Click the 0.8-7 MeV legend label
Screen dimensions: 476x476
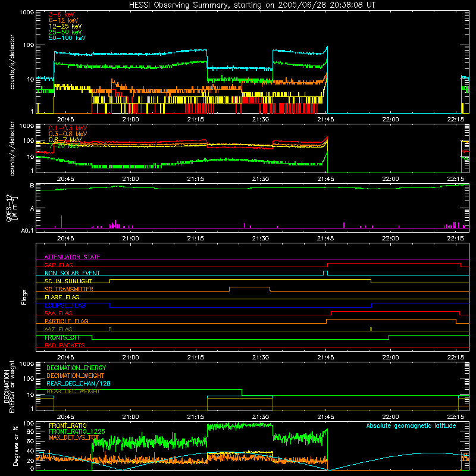[65, 140]
